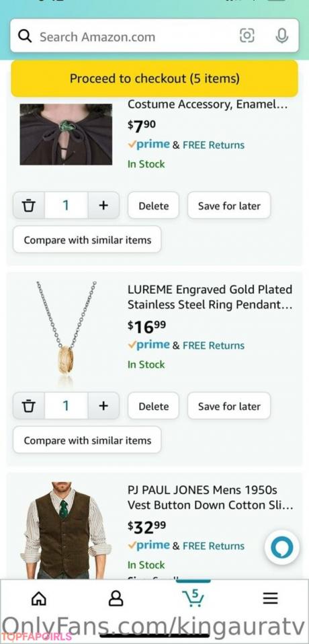Viewport: 309px width, 644px height.
Task: Compare LUREME pendant with similar items
Action: 87,440
